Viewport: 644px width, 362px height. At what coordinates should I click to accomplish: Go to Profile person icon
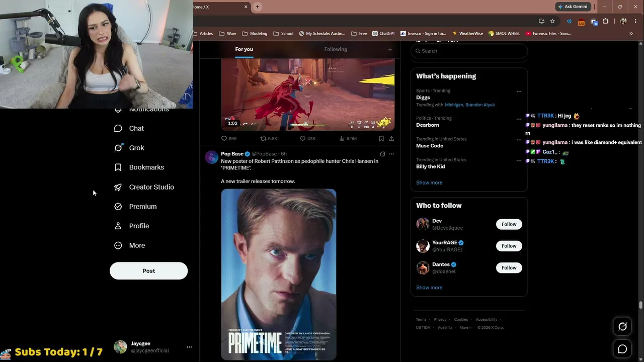coord(118,226)
